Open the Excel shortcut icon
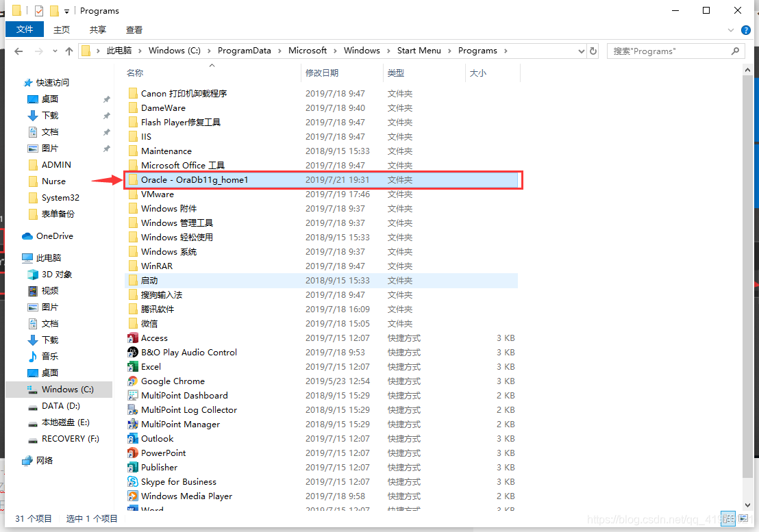This screenshot has height=532, width=759. pos(133,366)
